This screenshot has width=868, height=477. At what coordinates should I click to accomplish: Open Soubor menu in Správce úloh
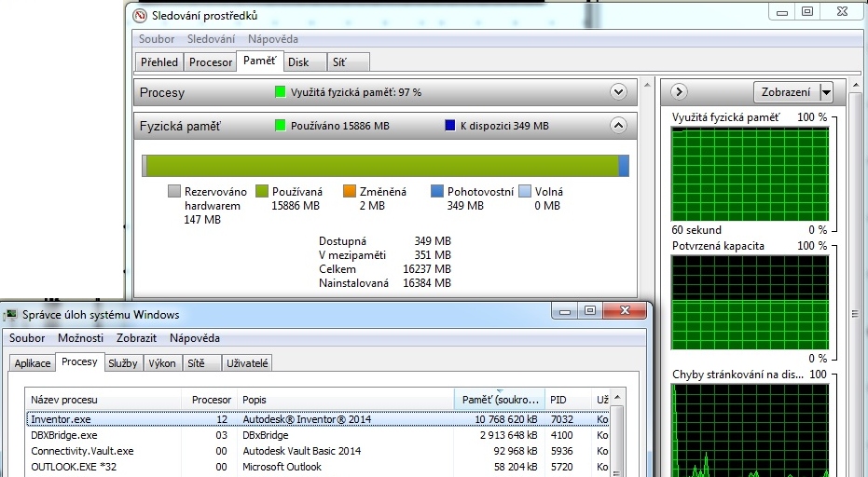point(27,338)
